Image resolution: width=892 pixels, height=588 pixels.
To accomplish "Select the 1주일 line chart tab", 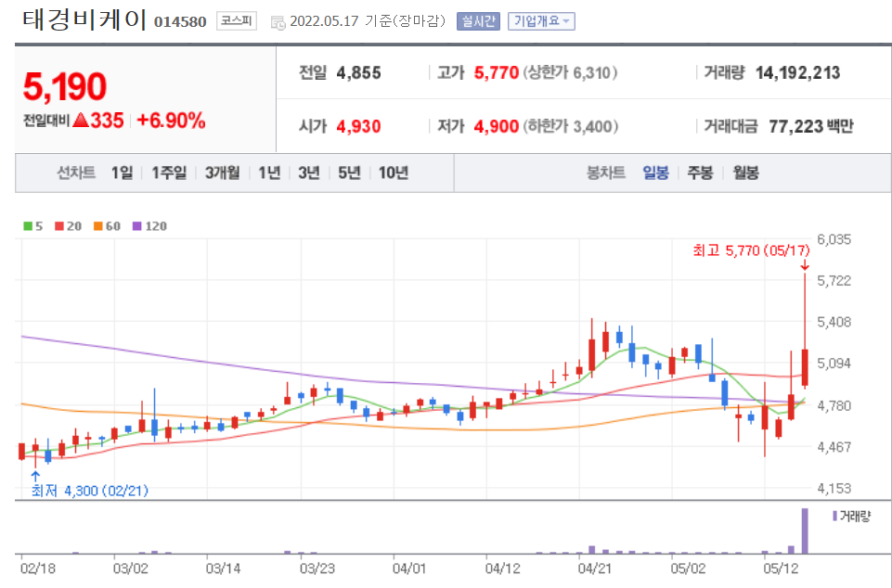I will (168, 173).
